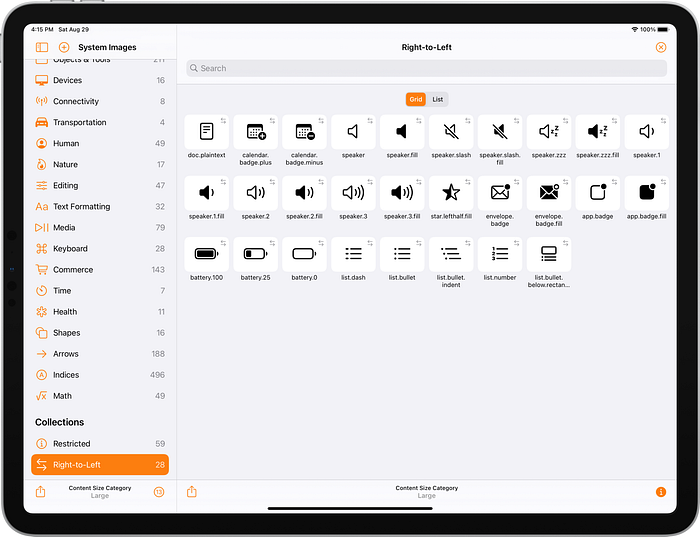700x537 pixels.
Task: Select the star.lefthalf.fill symbol
Action: coord(451,193)
